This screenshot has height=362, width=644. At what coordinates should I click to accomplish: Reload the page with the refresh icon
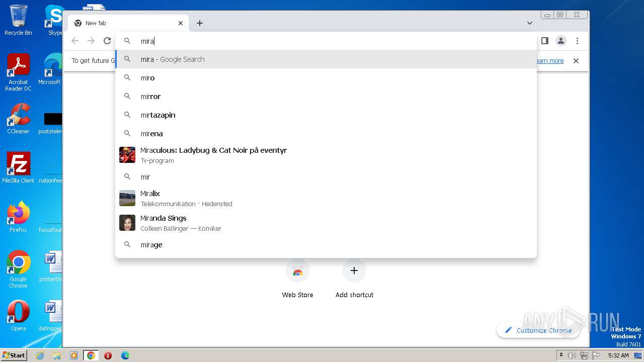pos(107,41)
